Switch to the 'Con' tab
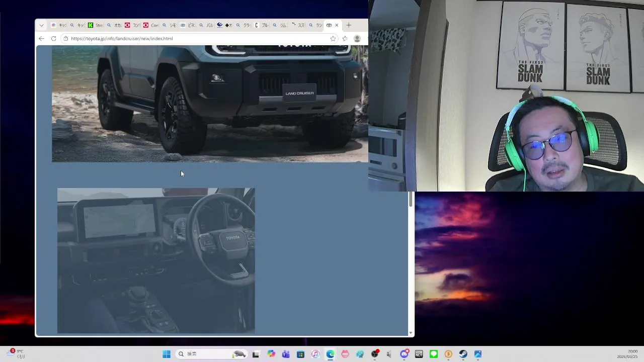 point(151,25)
